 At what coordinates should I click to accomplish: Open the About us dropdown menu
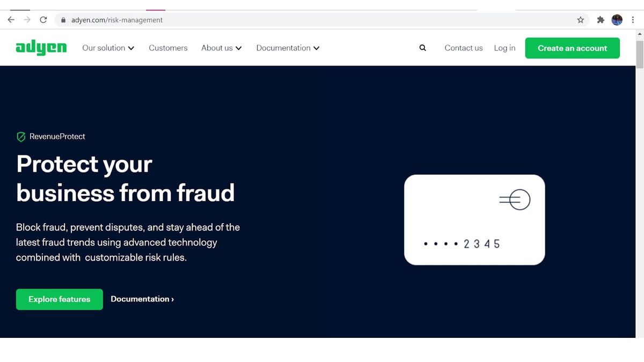(x=221, y=48)
